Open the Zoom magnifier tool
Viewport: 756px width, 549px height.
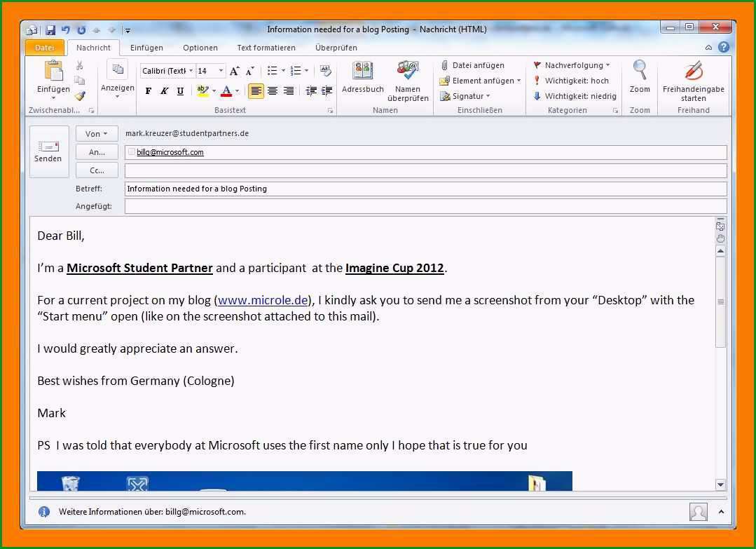coord(640,76)
